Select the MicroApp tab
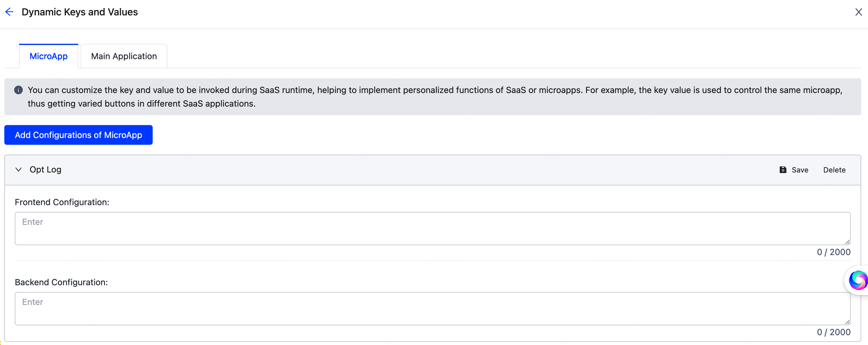Viewport: 868px width, 345px height. 49,56
